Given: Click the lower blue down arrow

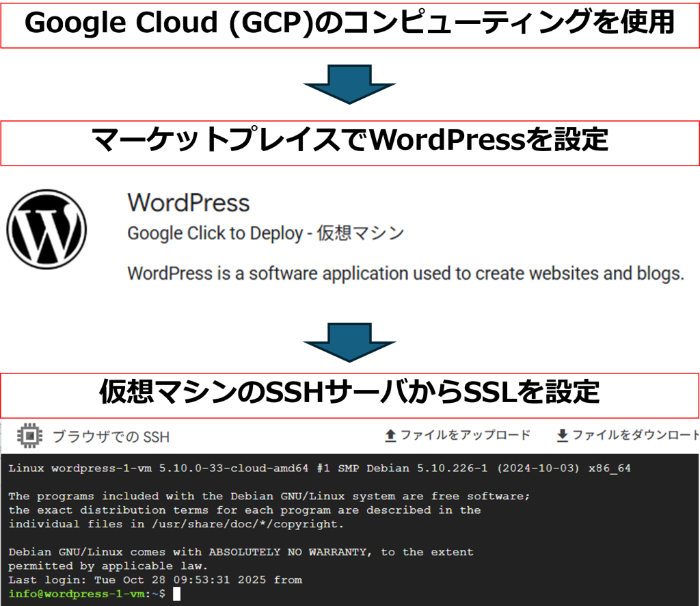Looking at the screenshot, I should (x=349, y=342).
